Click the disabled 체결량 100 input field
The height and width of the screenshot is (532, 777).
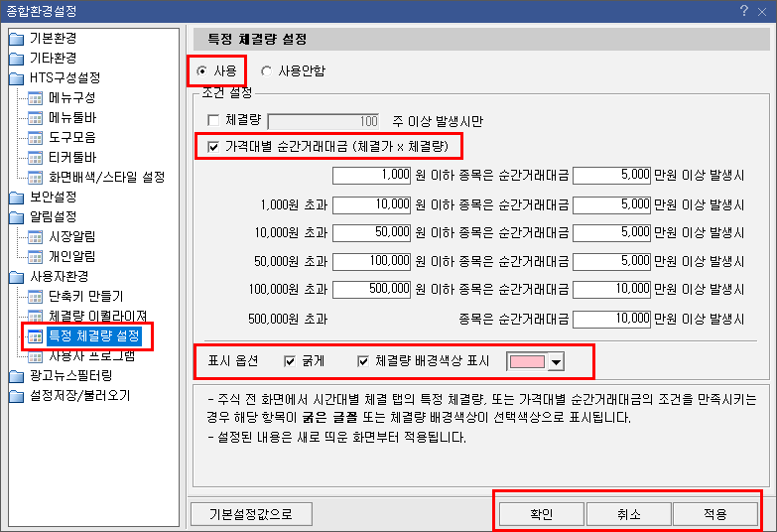324,121
